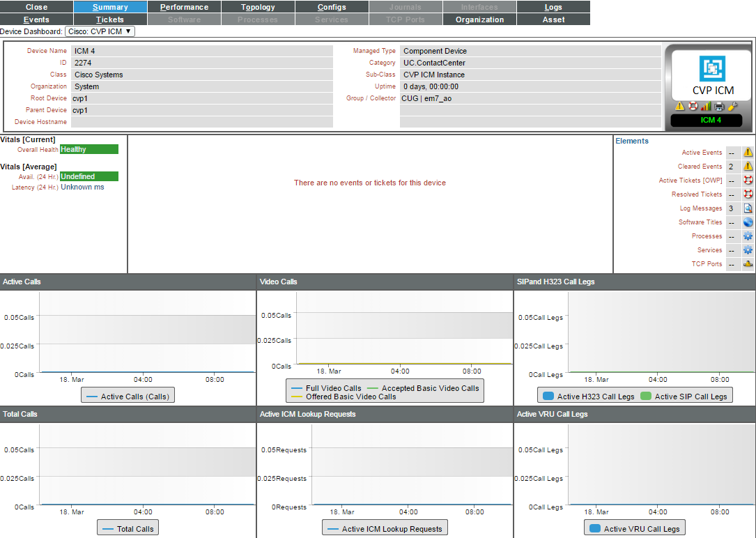Click the warning icon beside Cleared Events
Viewport: 756px width, 538px height.
coord(748,167)
